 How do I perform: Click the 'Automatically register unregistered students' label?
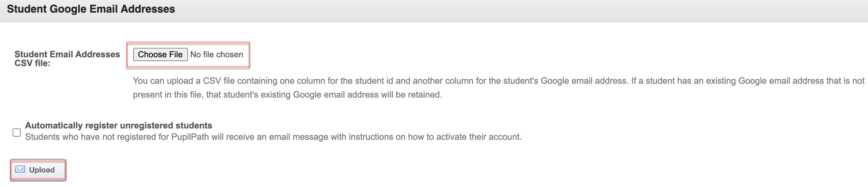point(118,126)
